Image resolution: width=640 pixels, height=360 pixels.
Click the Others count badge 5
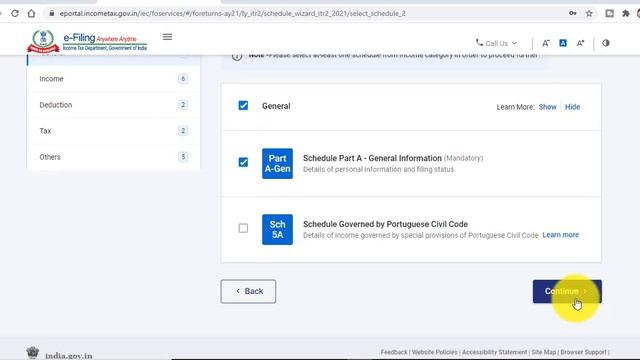point(183,157)
